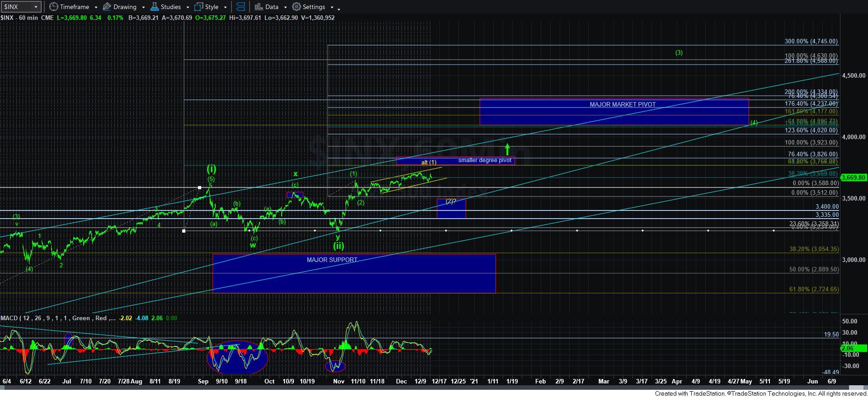
Task: Click the Data bar-chart icon
Action: pyautogui.click(x=259, y=7)
